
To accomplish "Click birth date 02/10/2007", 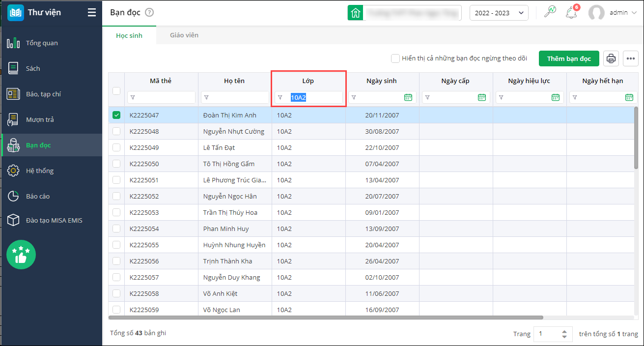I will pos(382,277).
